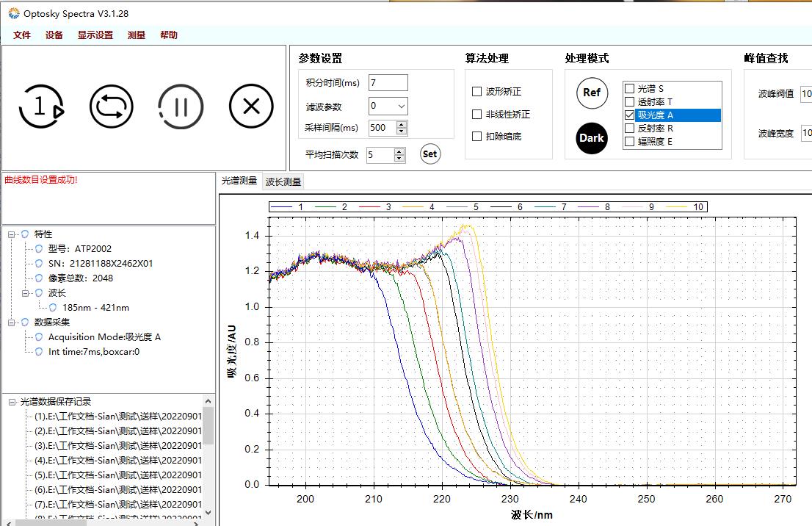The height and width of the screenshot is (526, 812).
Task: Collapse the 数据采集 tree node
Action: pyautogui.click(x=12, y=323)
